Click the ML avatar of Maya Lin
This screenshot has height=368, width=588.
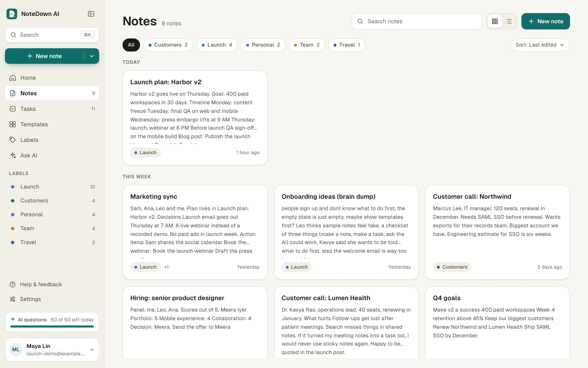pos(16,350)
